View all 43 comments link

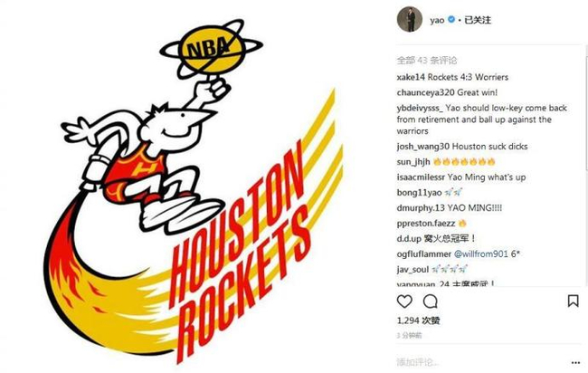pyautogui.click(x=427, y=60)
